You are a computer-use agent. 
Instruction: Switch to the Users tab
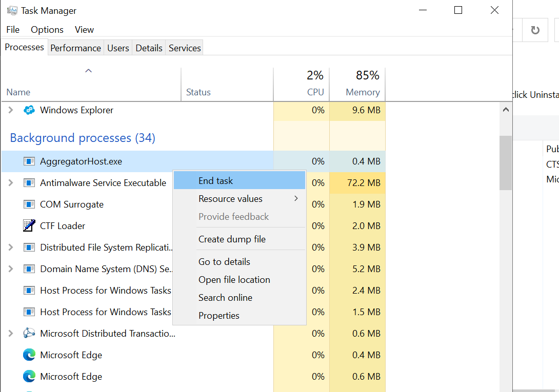tap(118, 48)
